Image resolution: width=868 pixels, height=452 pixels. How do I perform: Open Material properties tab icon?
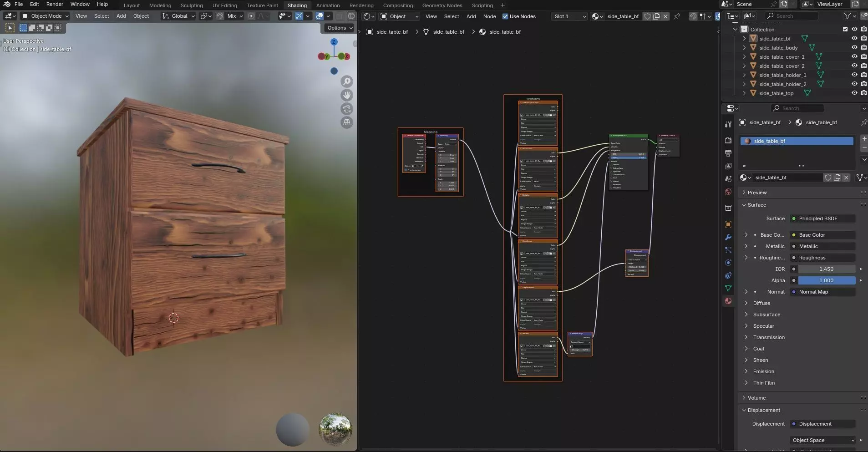click(x=728, y=301)
